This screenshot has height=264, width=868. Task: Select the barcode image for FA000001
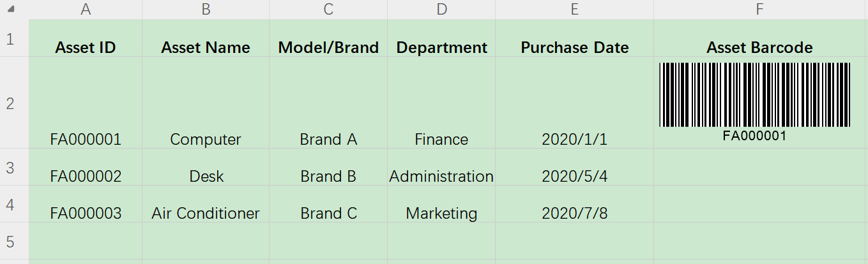754,101
